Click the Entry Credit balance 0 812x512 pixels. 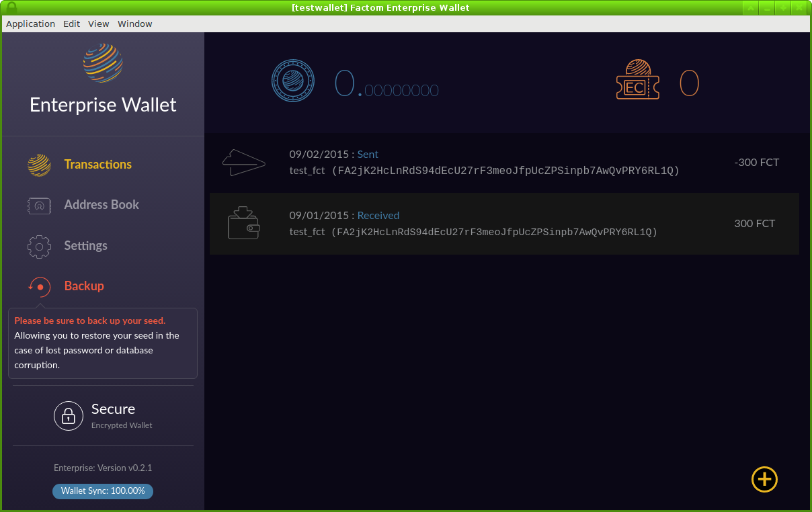[x=689, y=83]
